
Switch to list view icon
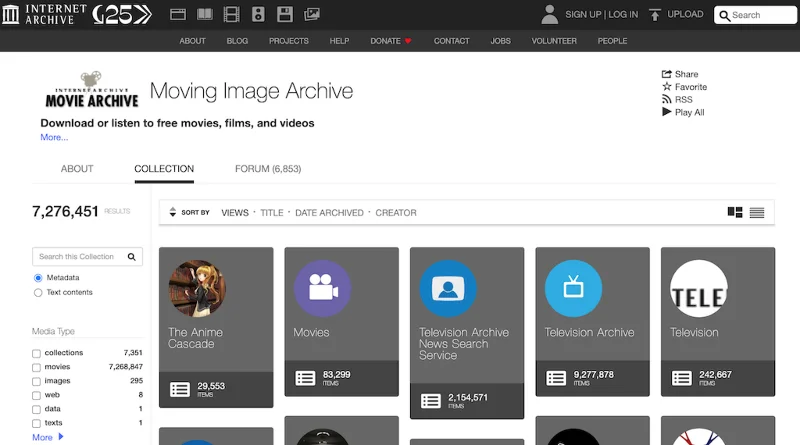coord(757,212)
